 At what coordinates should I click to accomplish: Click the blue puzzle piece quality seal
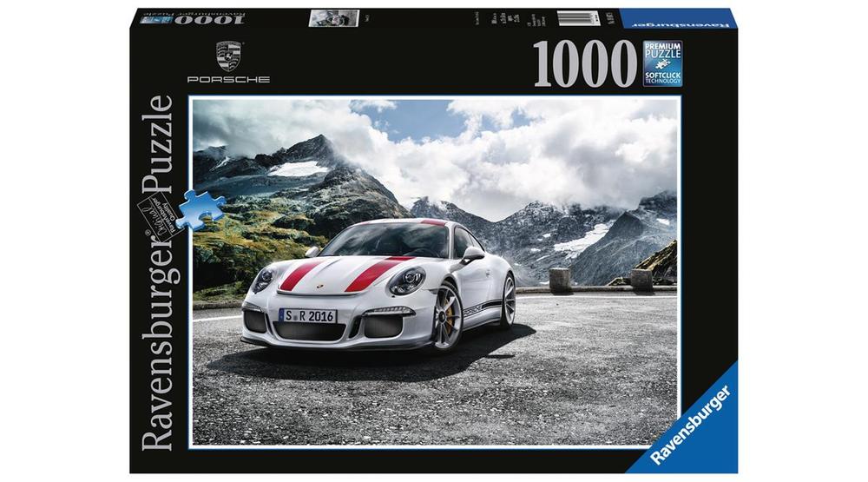pyautogui.click(x=201, y=209)
